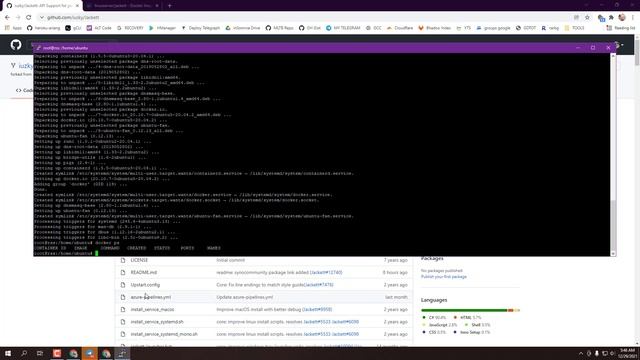
Task: Open the LICENSE file
Action: [x=139, y=260]
